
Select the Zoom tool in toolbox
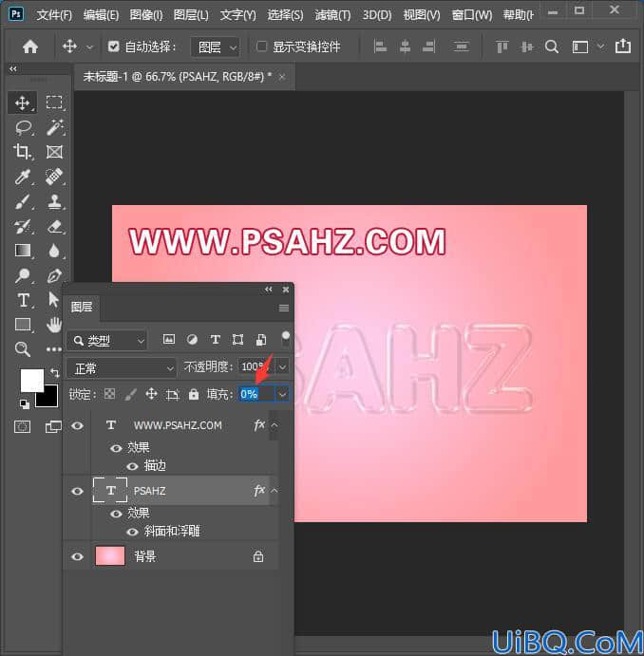(23, 349)
